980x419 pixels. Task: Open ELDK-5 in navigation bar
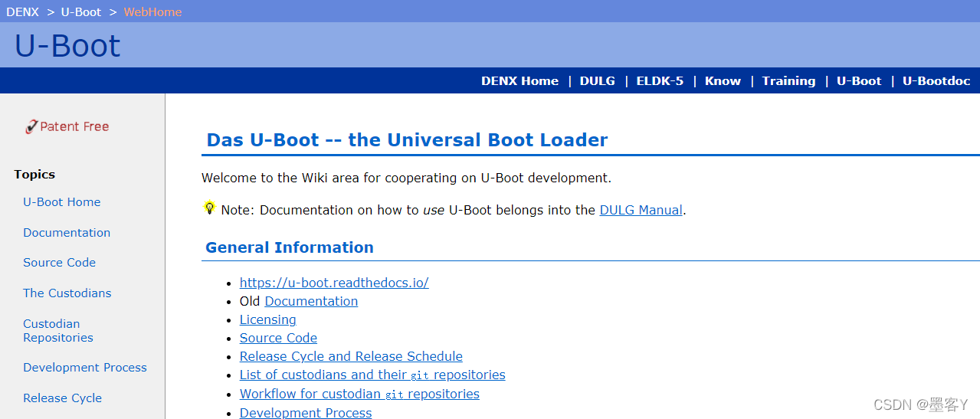tap(660, 80)
